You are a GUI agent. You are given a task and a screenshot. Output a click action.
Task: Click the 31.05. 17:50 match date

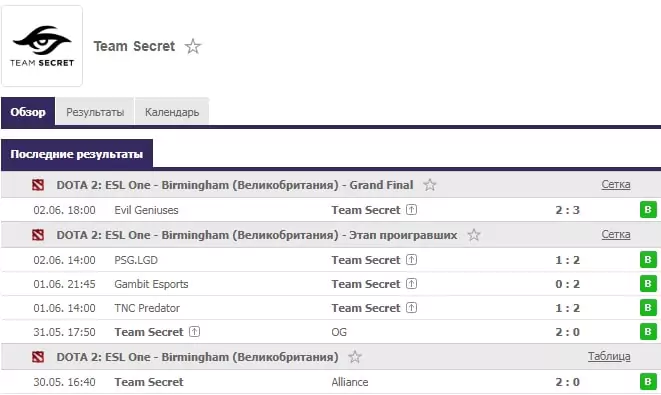click(x=64, y=332)
